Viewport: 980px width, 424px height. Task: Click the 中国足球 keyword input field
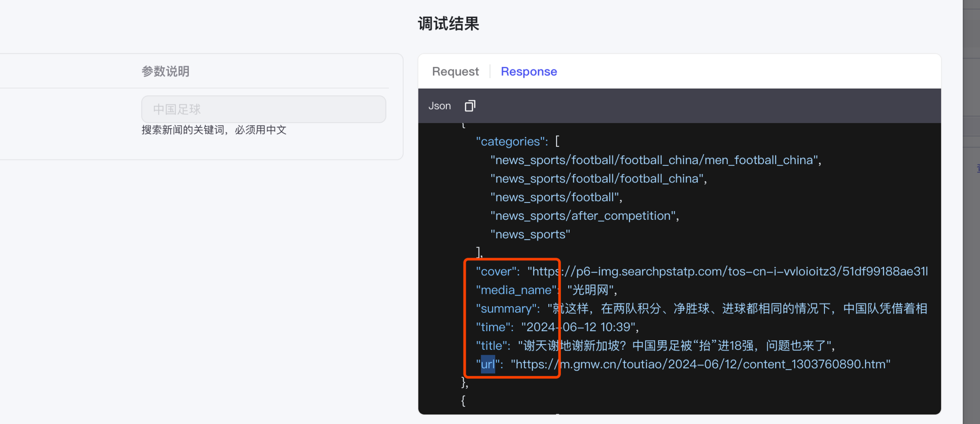(x=263, y=109)
